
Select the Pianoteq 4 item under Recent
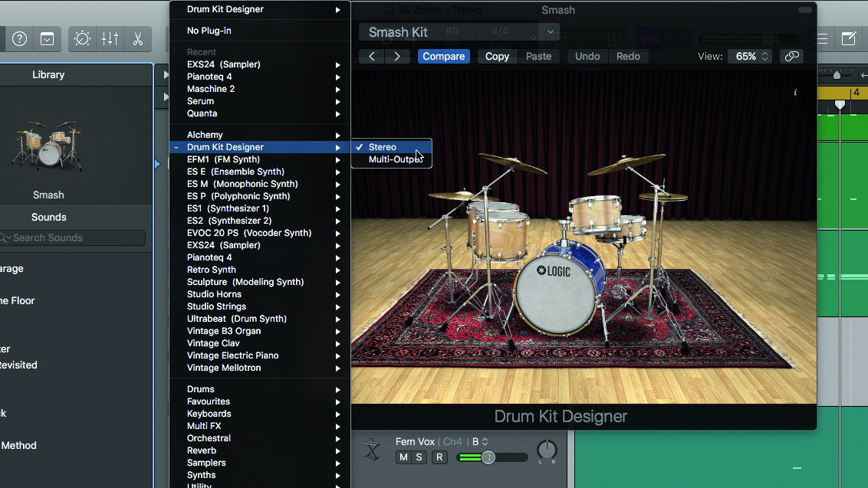point(260,77)
